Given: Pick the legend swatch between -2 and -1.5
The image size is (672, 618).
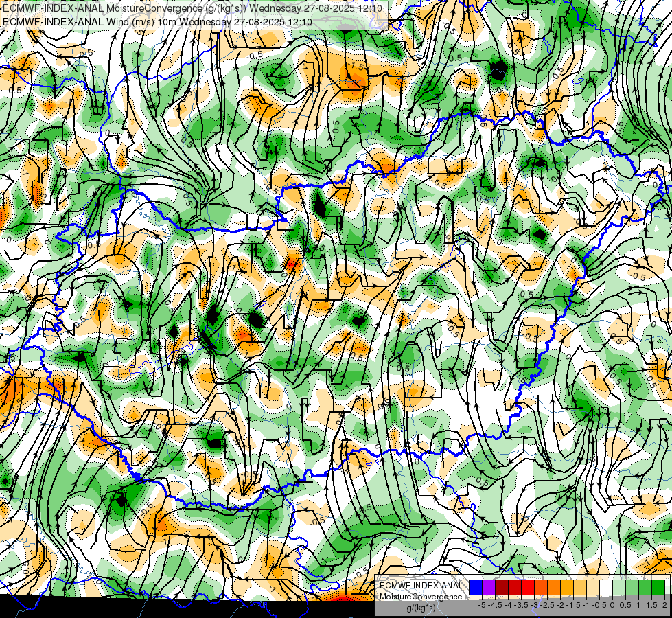Looking at the screenshot, I should click(567, 588).
